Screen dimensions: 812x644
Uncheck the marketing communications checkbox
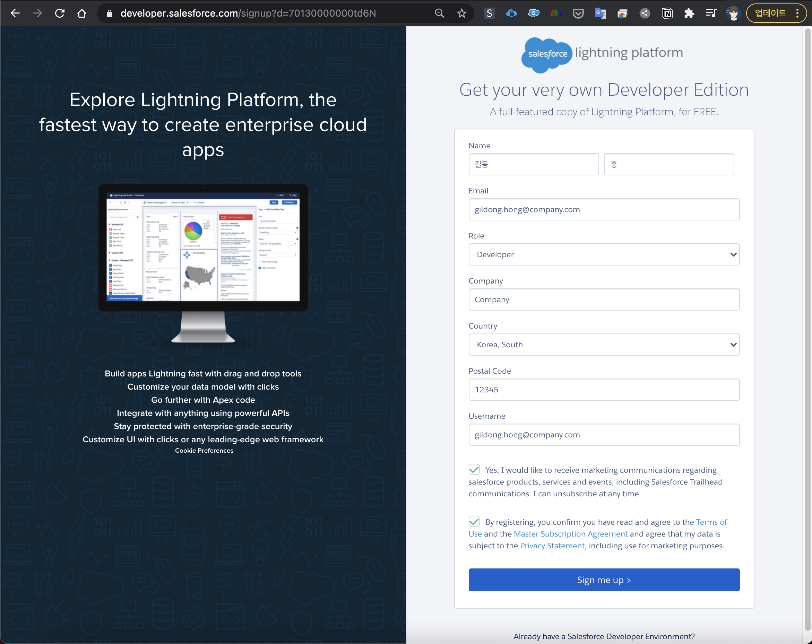(474, 470)
